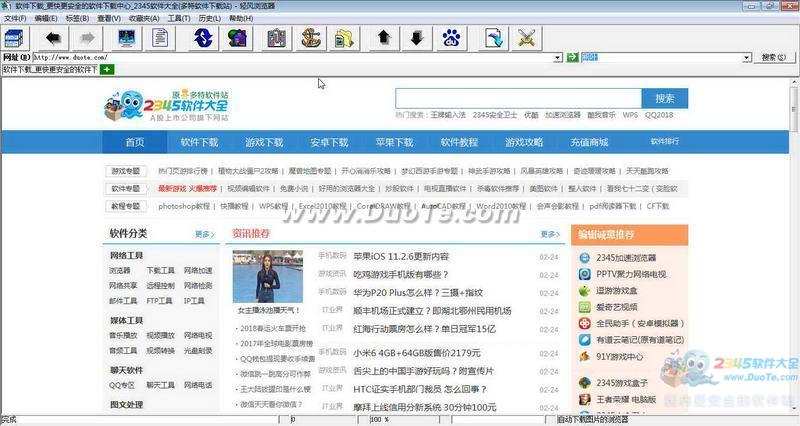
Task: Open the 历史(L) menu
Action: point(209,18)
